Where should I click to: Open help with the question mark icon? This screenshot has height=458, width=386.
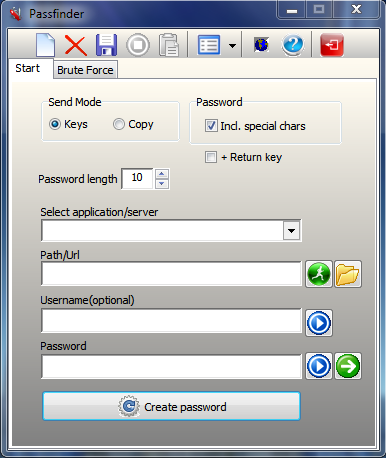[293, 45]
